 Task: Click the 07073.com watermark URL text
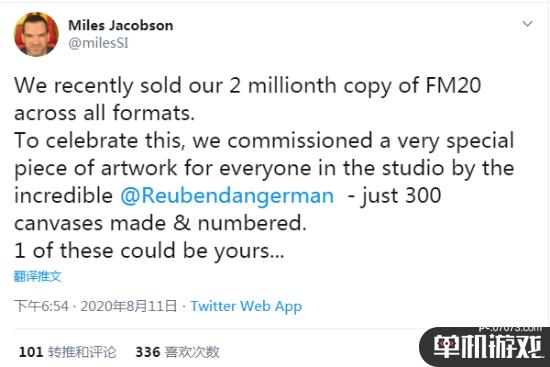[x=511, y=328]
